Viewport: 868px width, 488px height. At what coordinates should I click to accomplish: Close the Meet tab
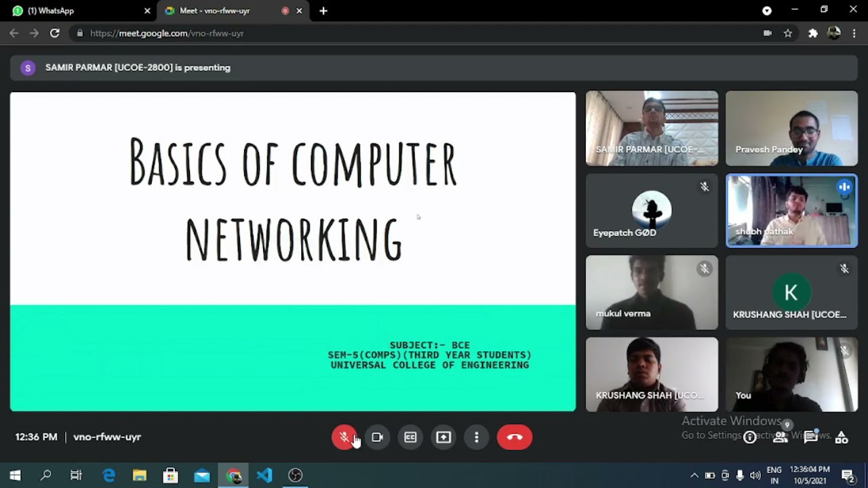(x=299, y=11)
